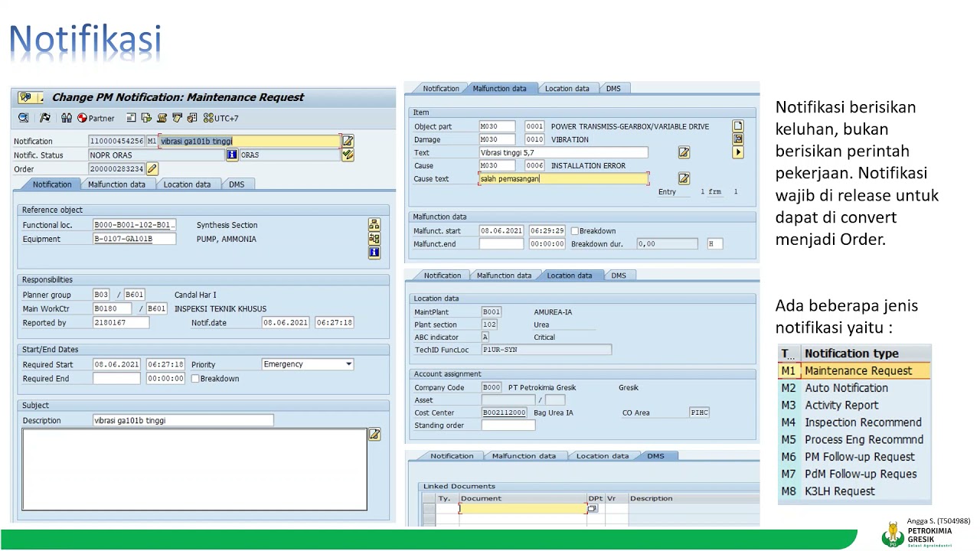The width and height of the screenshot is (980, 551).
Task: Select DMS tab in bottom panel
Action: click(656, 456)
